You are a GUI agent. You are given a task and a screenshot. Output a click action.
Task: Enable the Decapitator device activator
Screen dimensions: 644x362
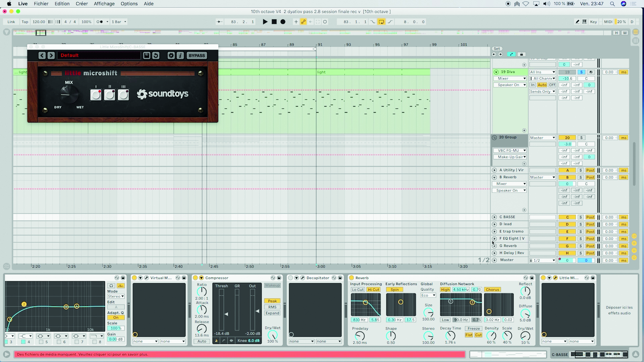[290, 278]
